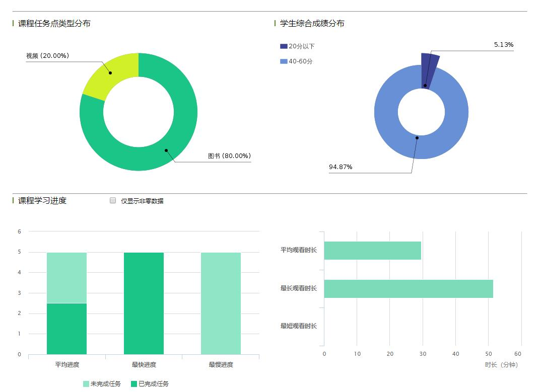This screenshot has width=543, height=392.
Task: Toggle the 40-60分 legend item
Action: (296, 61)
